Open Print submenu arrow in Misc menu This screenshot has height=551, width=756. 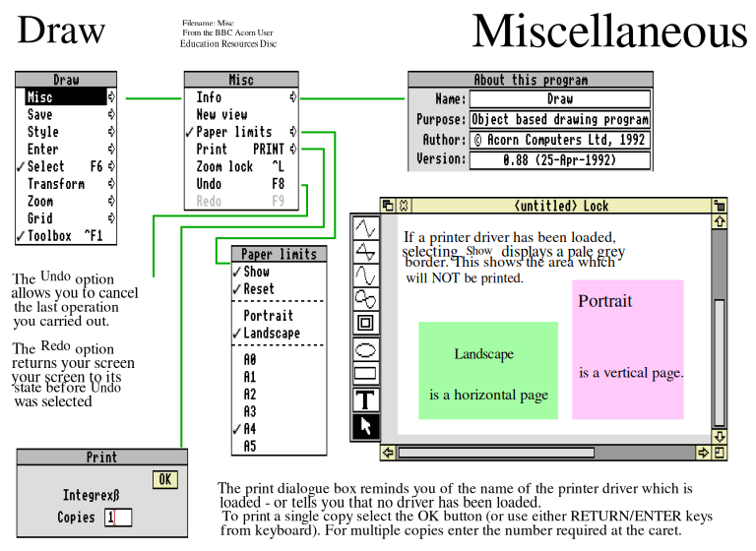(292, 149)
